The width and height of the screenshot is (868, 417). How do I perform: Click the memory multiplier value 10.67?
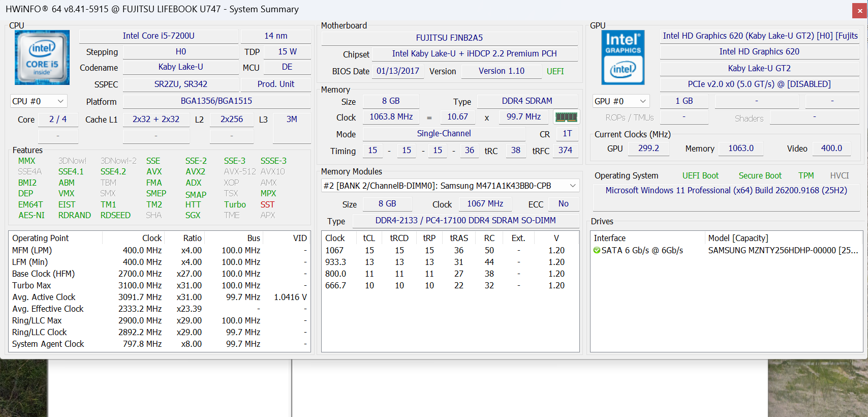click(x=458, y=116)
